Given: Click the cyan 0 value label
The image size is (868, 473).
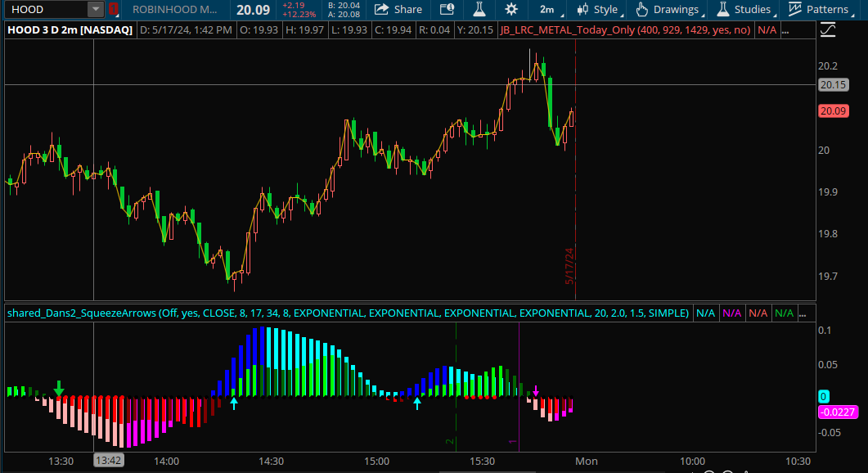Looking at the screenshot, I should pyautogui.click(x=824, y=396).
